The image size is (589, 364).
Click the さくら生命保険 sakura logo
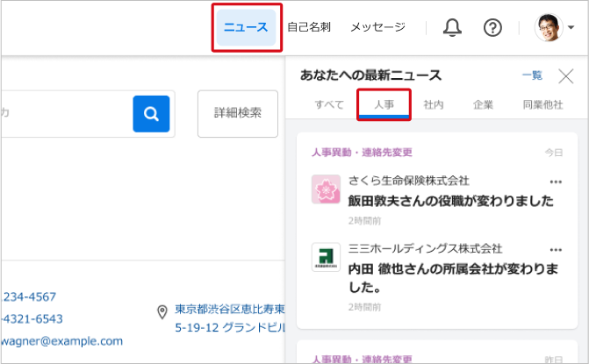coord(326,189)
